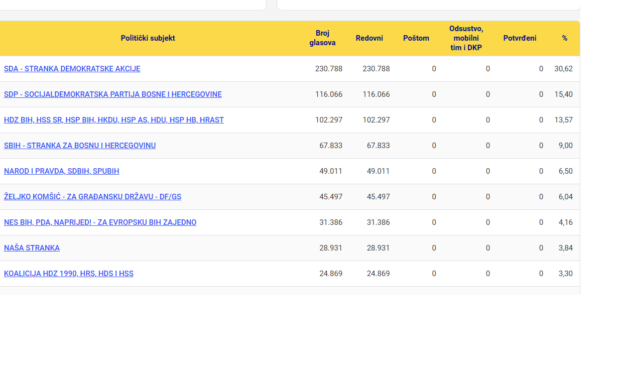Open Naša Stranka link
This screenshot has width=627, height=376.
coord(32,248)
